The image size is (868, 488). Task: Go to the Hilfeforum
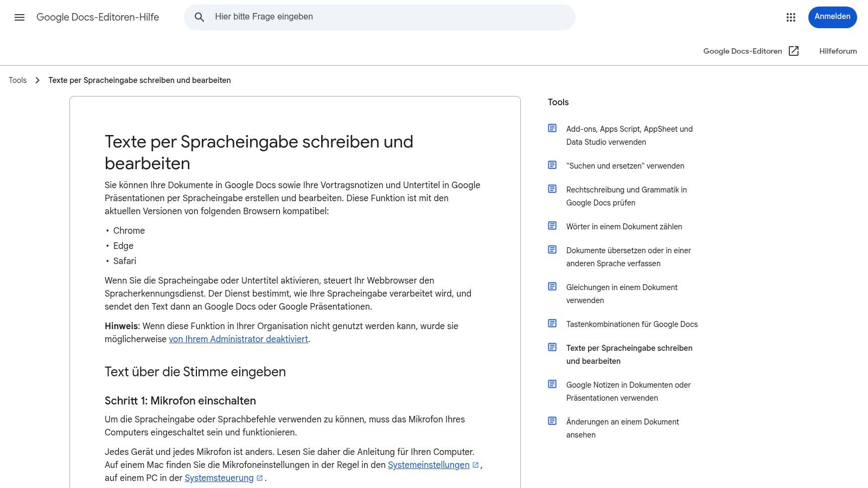[x=838, y=51]
